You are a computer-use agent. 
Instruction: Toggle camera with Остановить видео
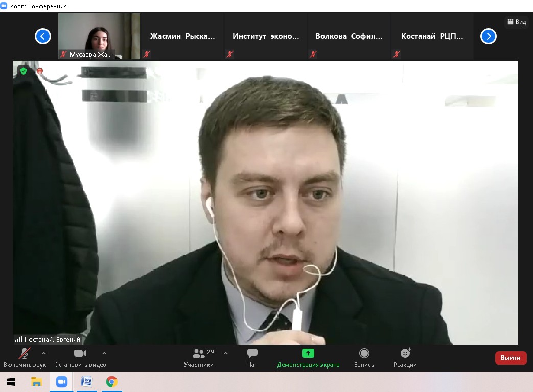(80, 358)
